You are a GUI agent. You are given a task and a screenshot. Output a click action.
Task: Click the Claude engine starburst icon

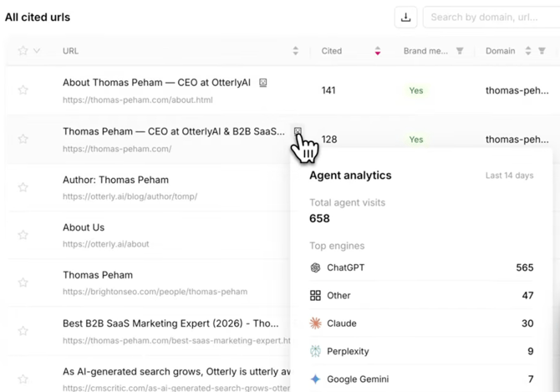315,323
